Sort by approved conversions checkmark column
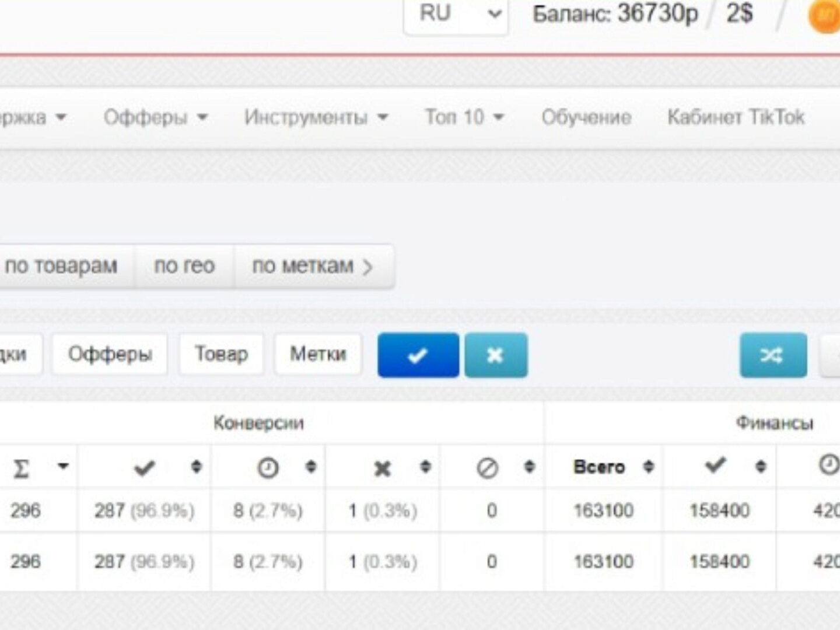This screenshot has width=840, height=630. coord(196,467)
